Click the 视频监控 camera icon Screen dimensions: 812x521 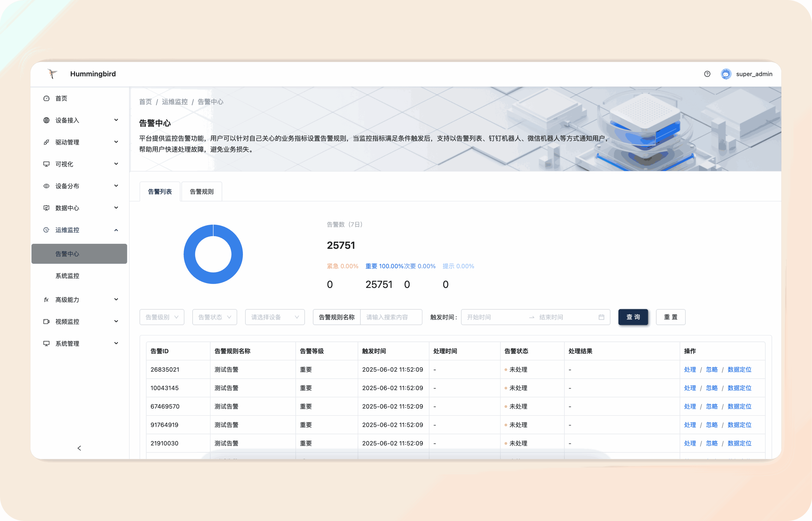pos(46,321)
